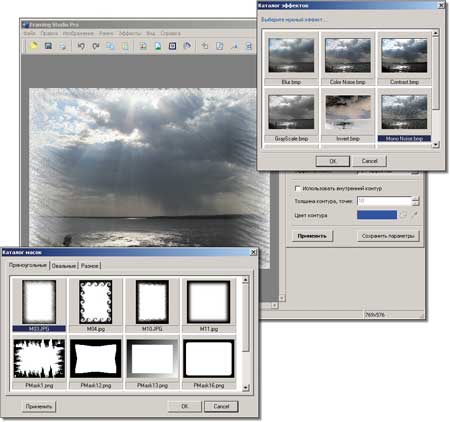Click the contour thickness input field

pyautogui.click(x=384, y=201)
